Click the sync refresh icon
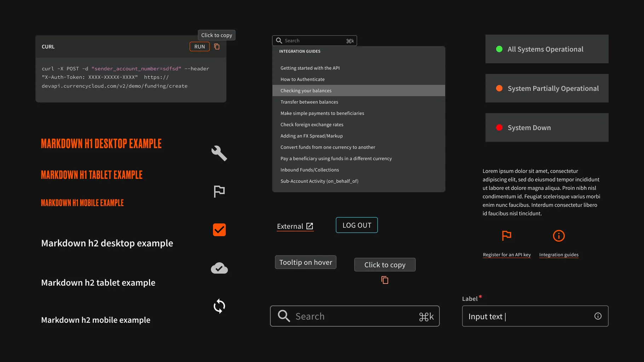The width and height of the screenshot is (644, 362). click(219, 306)
